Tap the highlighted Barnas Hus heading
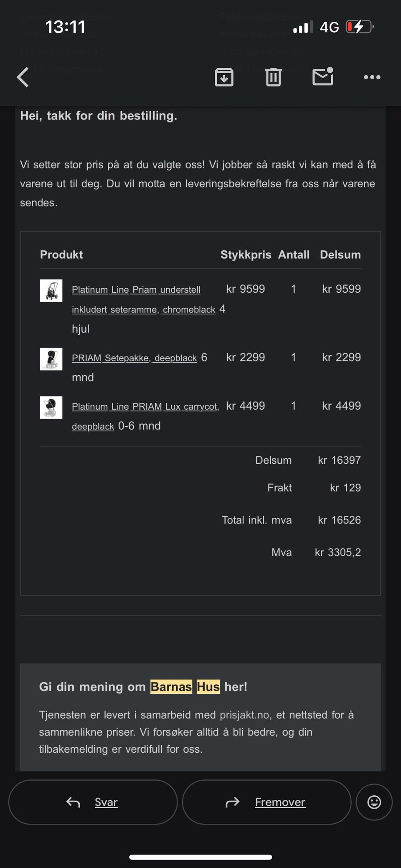This screenshot has height=868, width=401. 185,687
